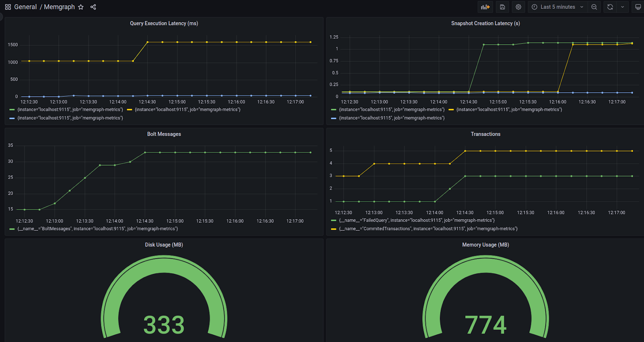This screenshot has width=644, height=342.
Task: Go to the General folder link
Action: coord(25,7)
